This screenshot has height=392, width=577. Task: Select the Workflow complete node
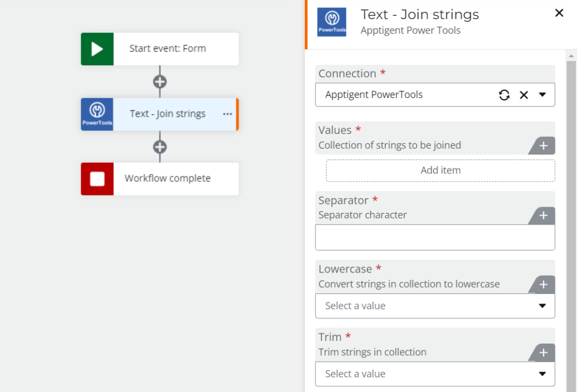(159, 179)
